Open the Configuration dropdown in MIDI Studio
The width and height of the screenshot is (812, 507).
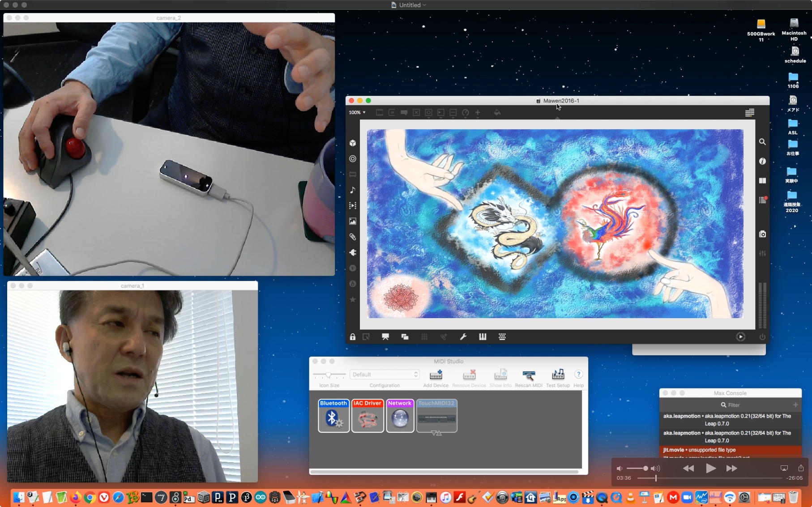tap(385, 375)
